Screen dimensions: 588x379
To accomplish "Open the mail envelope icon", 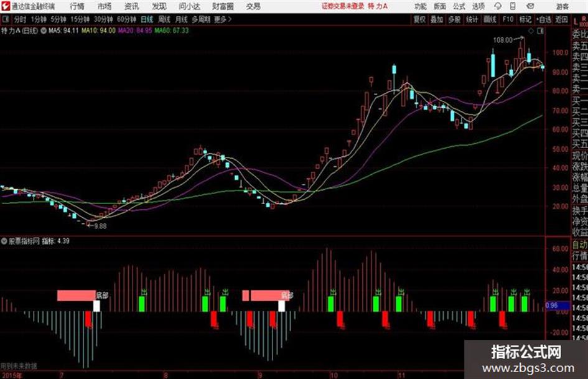I will pos(530,6).
